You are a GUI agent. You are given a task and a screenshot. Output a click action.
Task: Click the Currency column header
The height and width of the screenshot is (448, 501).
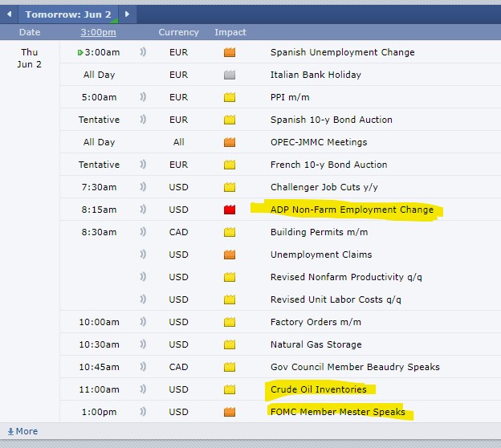(x=178, y=33)
